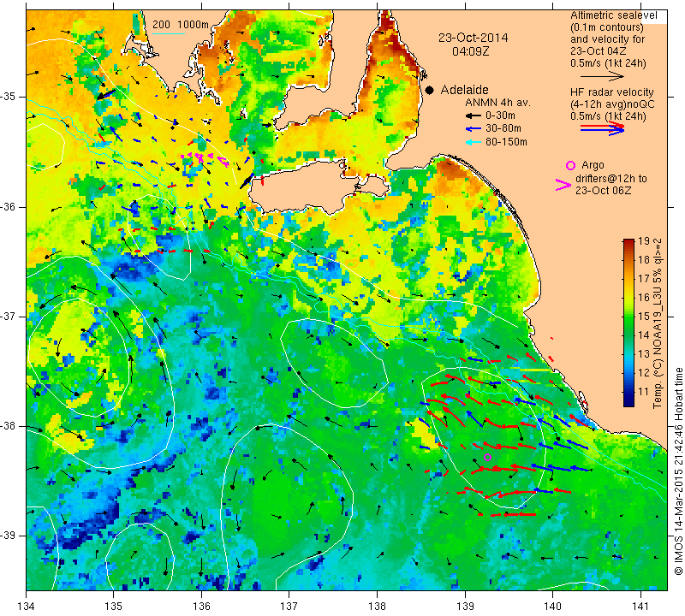
Task: Click the Argo legend label text
Action: [593, 165]
